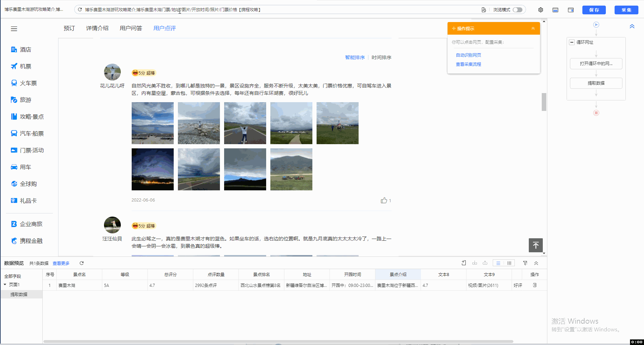Open 全球购 in the sidebar
The width and height of the screenshot is (644, 345).
pyautogui.click(x=24, y=184)
